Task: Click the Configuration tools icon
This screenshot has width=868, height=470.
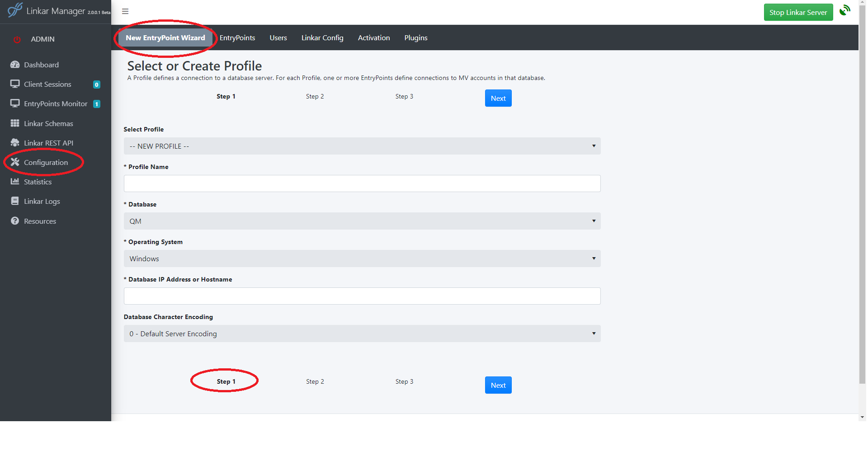Action: [15, 162]
